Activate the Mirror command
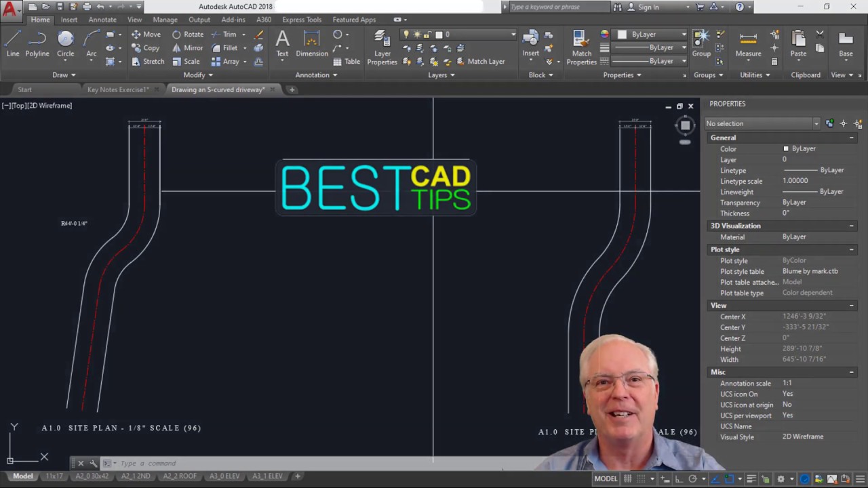868x488 pixels. click(x=187, y=48)
